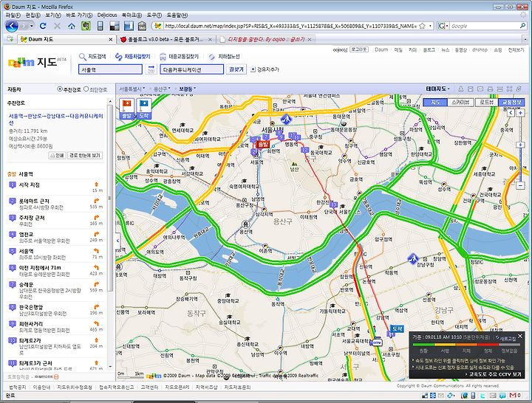Viewport: 532px width, 403px height.
Task: Zoom in with the plus map button
Action: point(520,113)
